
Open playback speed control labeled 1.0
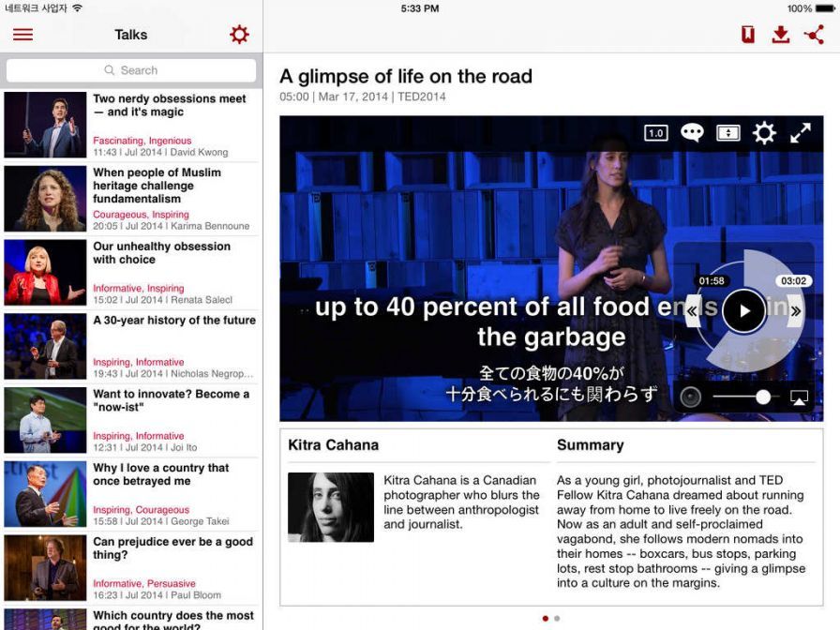coord(654,132)
